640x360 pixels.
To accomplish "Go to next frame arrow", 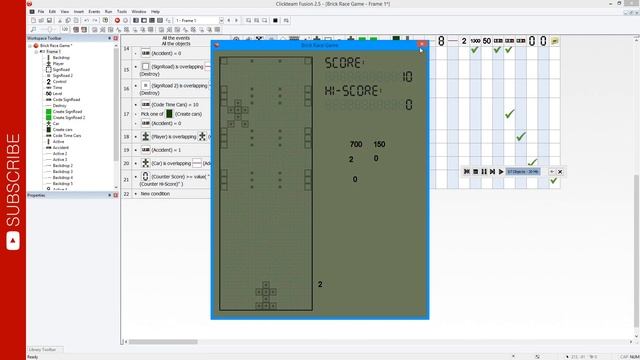I will [x=236, y=20].
